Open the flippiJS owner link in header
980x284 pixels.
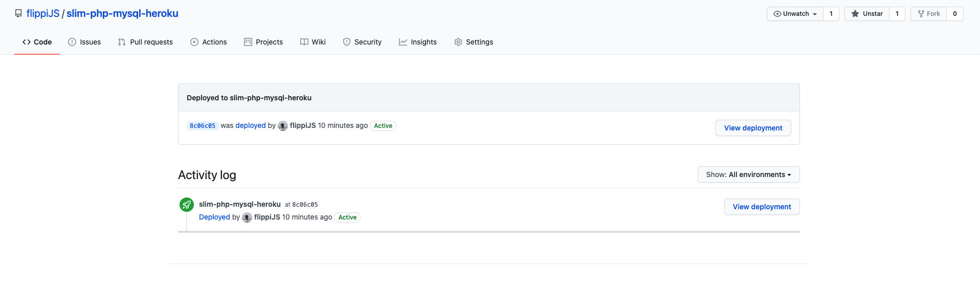pyautogui.click(x=43, y=14)
